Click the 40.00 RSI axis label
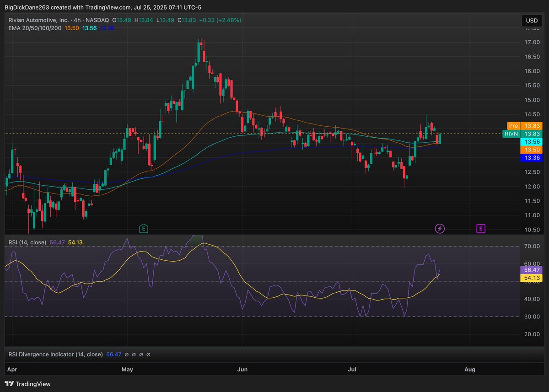The height and width of the screenshot is (392, 549). point(533,299)
